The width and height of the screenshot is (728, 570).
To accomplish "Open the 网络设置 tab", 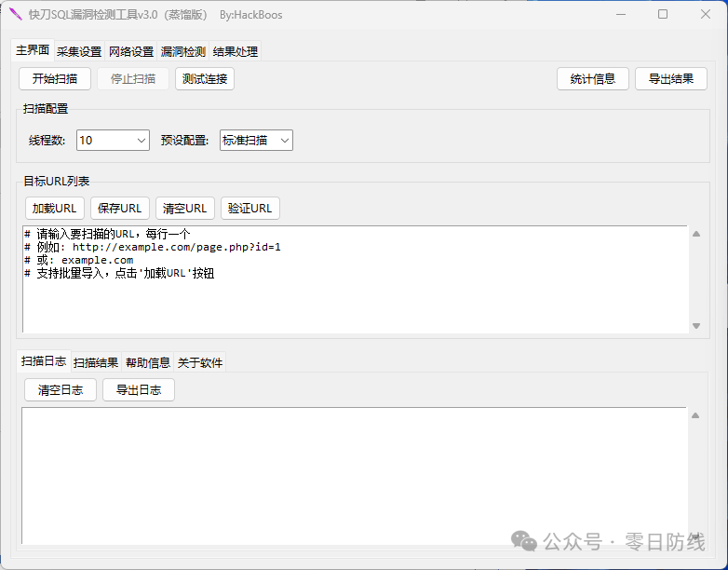I will (131, 52).
